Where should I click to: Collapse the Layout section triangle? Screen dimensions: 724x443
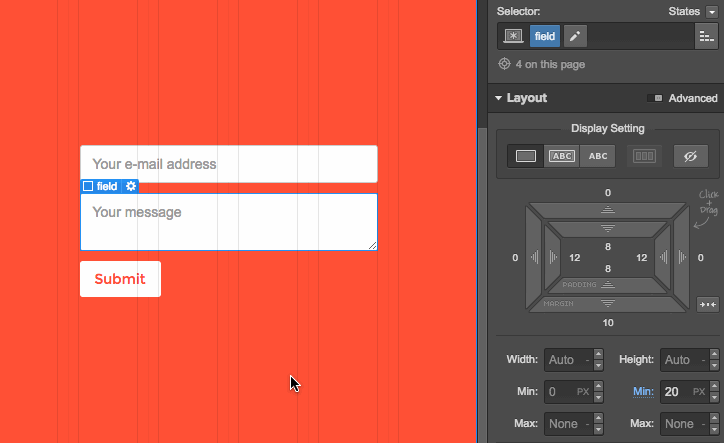pyautogui.click(x=498, y=98)
